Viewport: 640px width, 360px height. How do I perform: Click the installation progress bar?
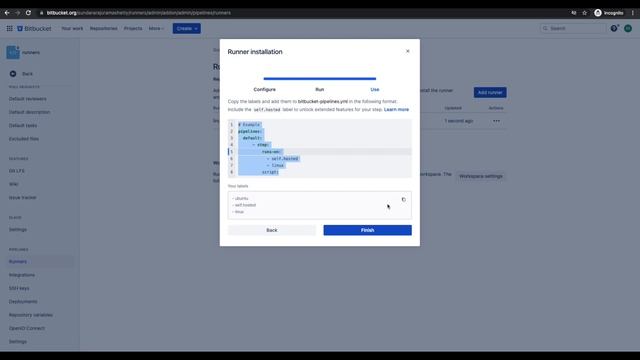click(x=320, y=78)
